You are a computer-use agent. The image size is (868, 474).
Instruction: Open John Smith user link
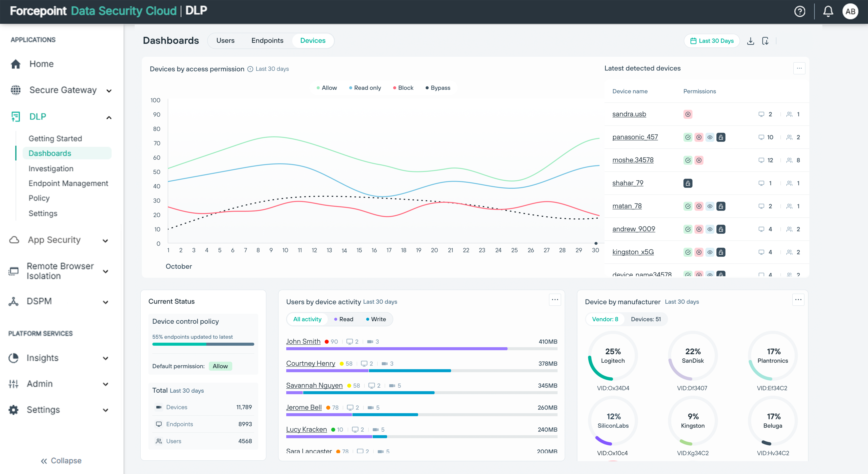tap(303, 341)
